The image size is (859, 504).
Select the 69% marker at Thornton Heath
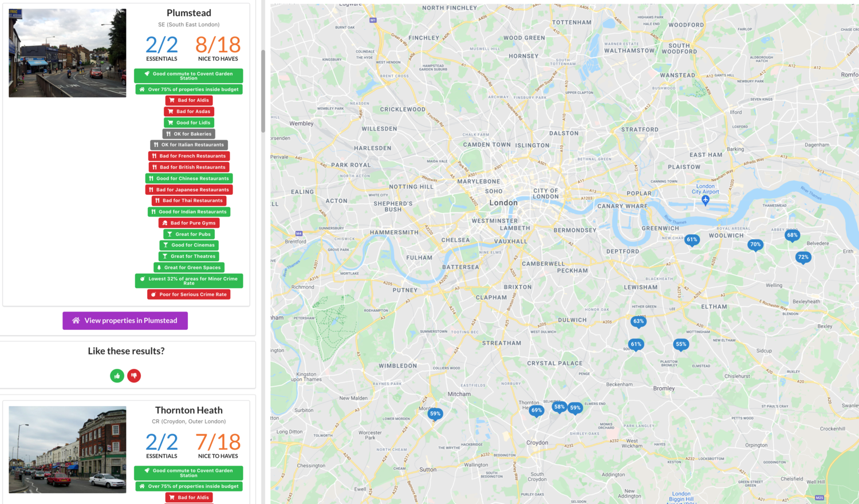point(537,411)
